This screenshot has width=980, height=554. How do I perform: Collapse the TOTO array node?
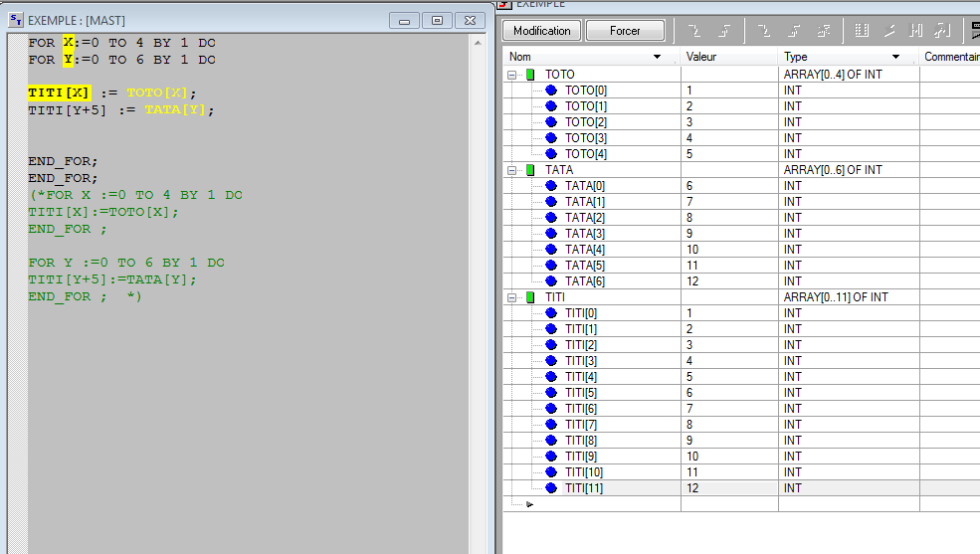pyautogui.click(x=513, y=75)
